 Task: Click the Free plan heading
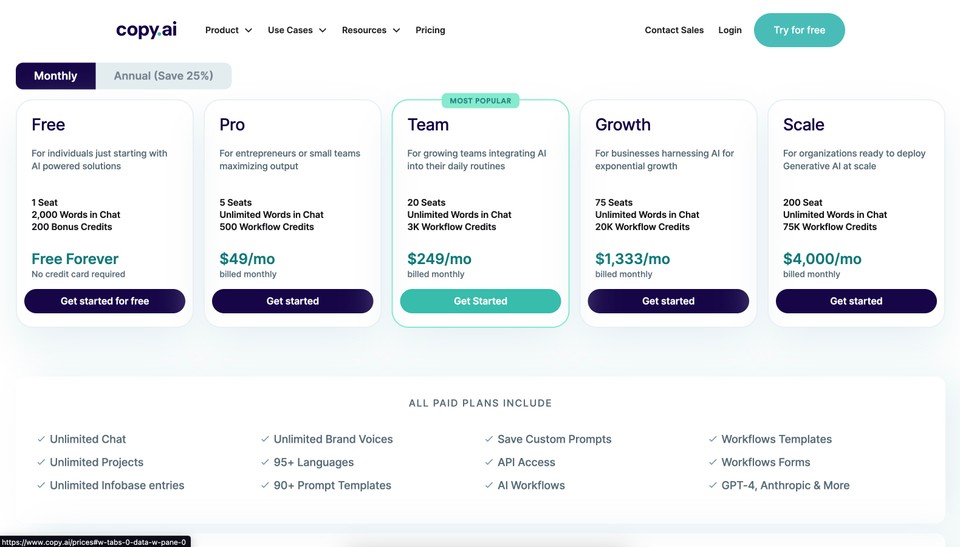tap(48, 124)
